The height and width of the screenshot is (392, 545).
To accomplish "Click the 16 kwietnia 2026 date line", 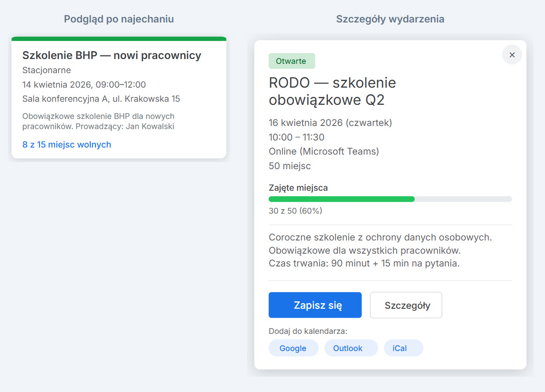I will pos(330,122).
